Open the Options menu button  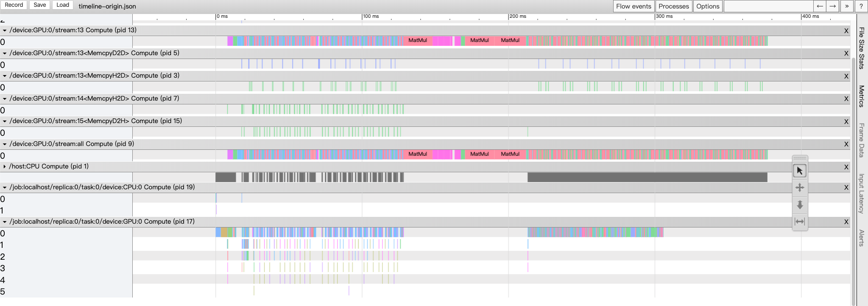(x=708, y=6)
